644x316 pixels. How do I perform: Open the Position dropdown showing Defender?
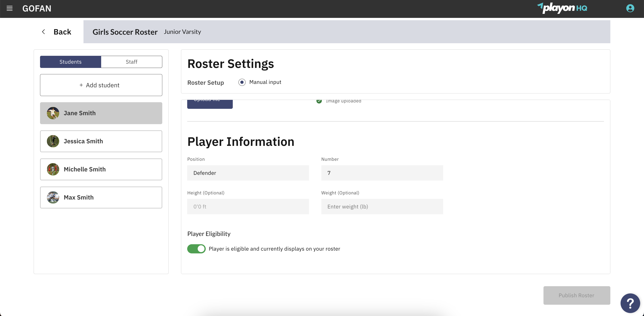click(x=248, y=173)
